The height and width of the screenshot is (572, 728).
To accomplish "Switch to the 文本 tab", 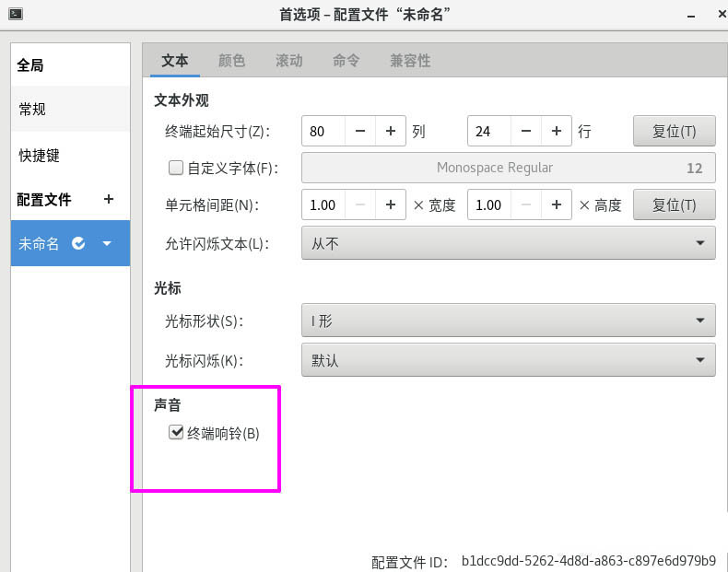I will [x=175, y=60].
